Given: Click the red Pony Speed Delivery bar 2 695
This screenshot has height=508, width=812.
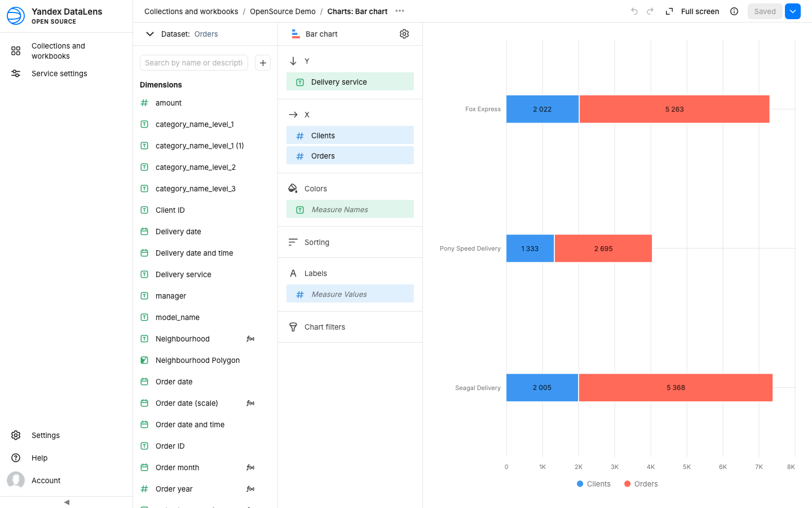Looking at the screenshot, I should [x=603, y=248].
